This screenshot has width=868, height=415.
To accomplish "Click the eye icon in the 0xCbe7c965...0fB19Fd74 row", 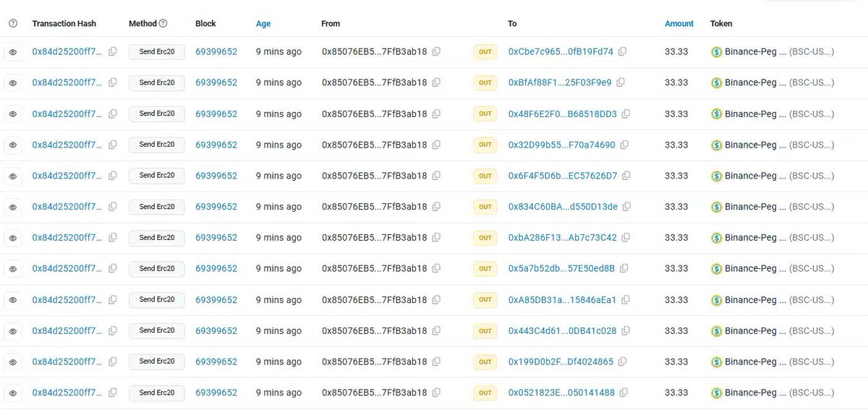I will (x=13, y=52).
